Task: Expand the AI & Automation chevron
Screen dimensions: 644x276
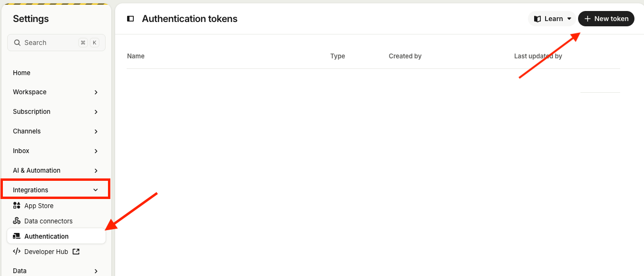Action: pos(96,171)
